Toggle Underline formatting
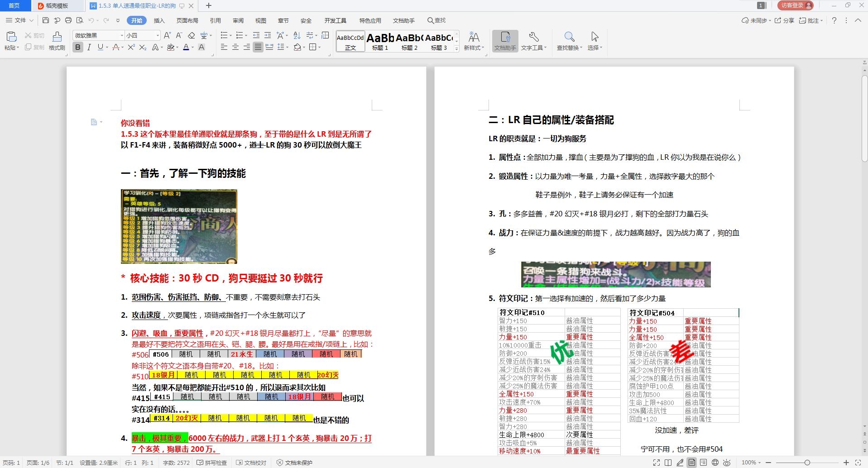The height and width of the screenshot is (468, 868). click(100, 47)
